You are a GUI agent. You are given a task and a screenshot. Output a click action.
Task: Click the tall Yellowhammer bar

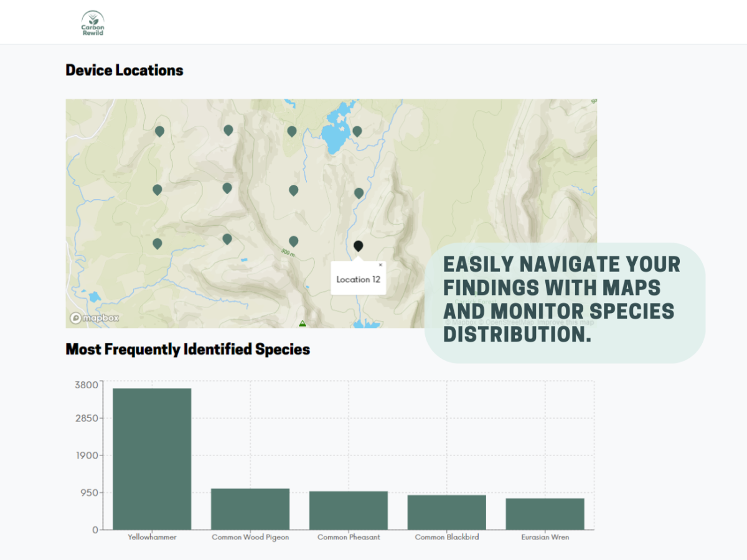pos(153,457)
